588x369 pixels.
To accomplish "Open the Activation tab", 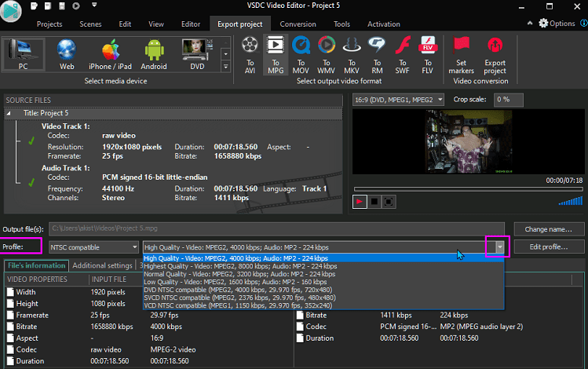I will tap(384, 24).
